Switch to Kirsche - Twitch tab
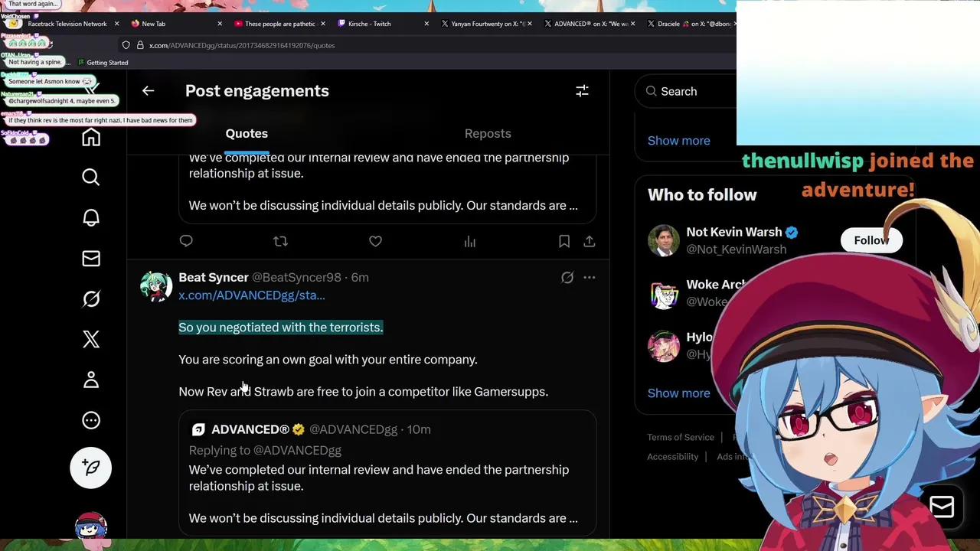The width and height of the screenshot is (980, 551). [370, 24]
